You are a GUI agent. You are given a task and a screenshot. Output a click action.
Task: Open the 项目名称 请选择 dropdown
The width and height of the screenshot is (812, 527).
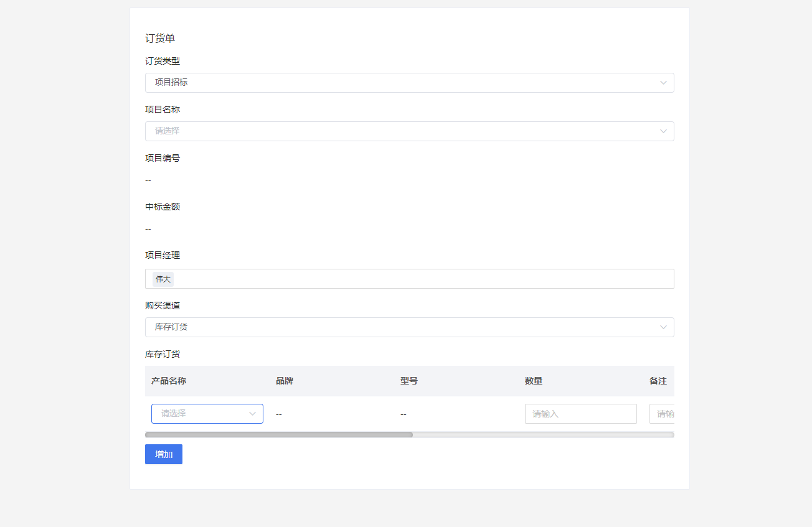pyautogui.click(x=409, y=131)
